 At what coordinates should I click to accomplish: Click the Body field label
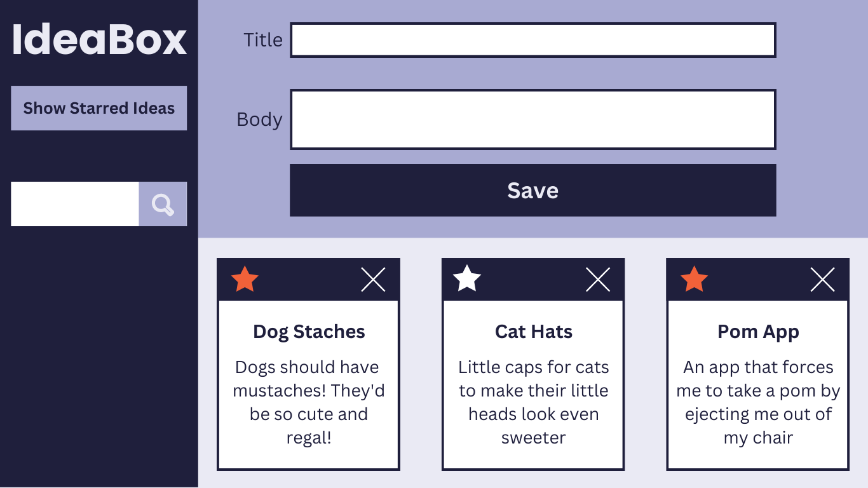point(259,119)
